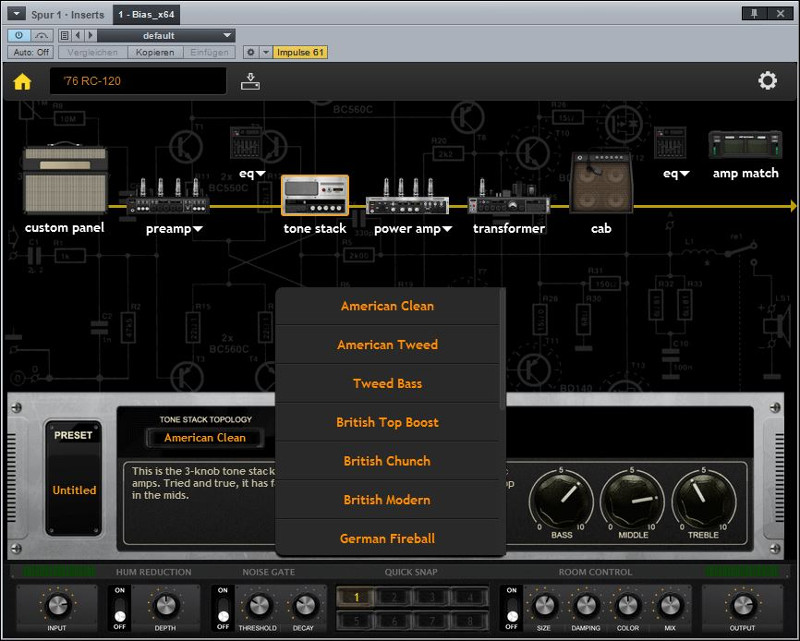Select Quick Snap slot 1
The width and height of the screenshot is (800, 641).
click(356, 597)
